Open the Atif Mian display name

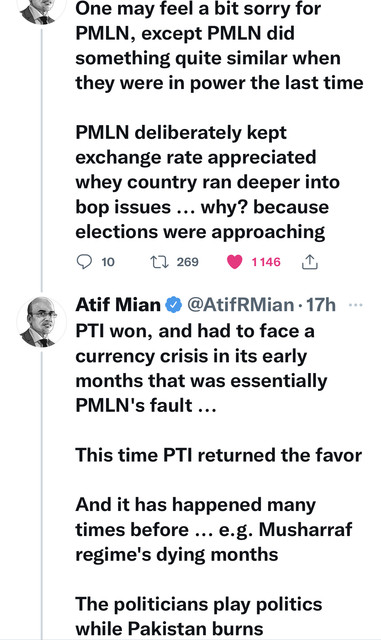pos(118,305)
